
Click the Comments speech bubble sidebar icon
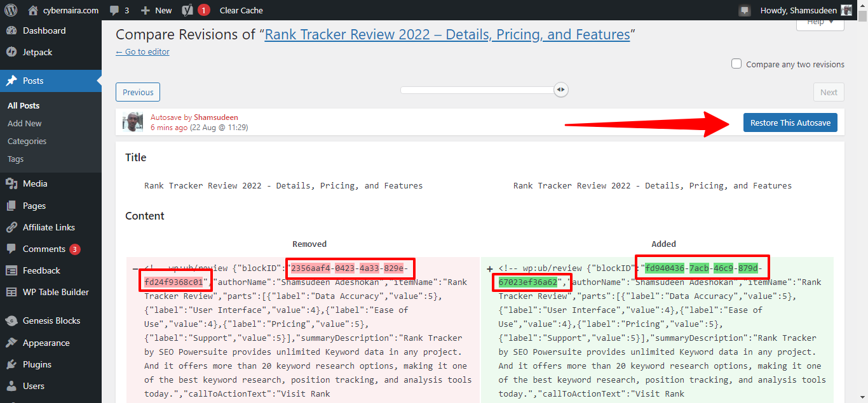pyautogui.click(x=11, y=249)
